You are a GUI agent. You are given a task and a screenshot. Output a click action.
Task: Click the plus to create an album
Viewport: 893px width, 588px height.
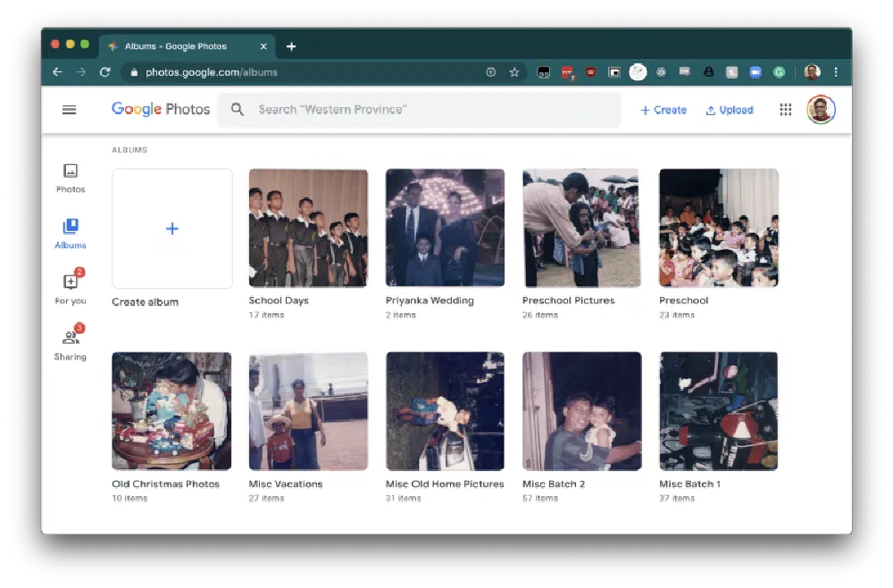[172, 228]
